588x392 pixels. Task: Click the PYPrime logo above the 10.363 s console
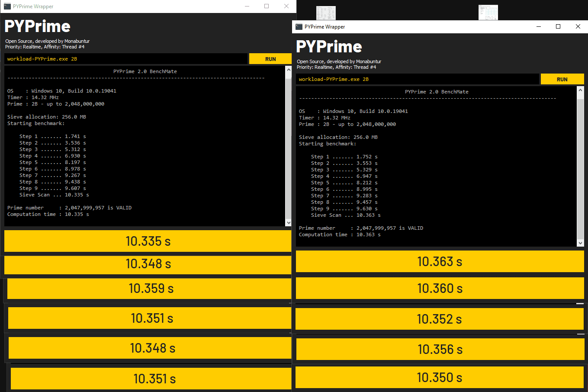329,47
